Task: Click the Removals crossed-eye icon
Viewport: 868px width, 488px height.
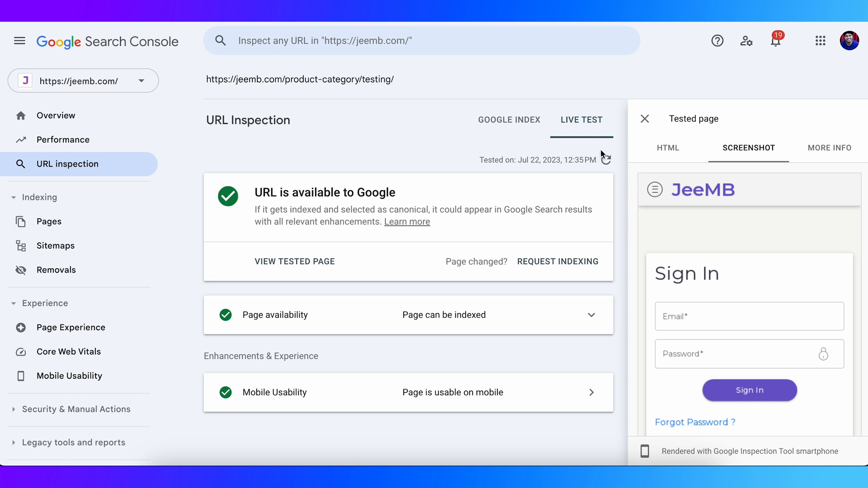Action: [21, 270]
